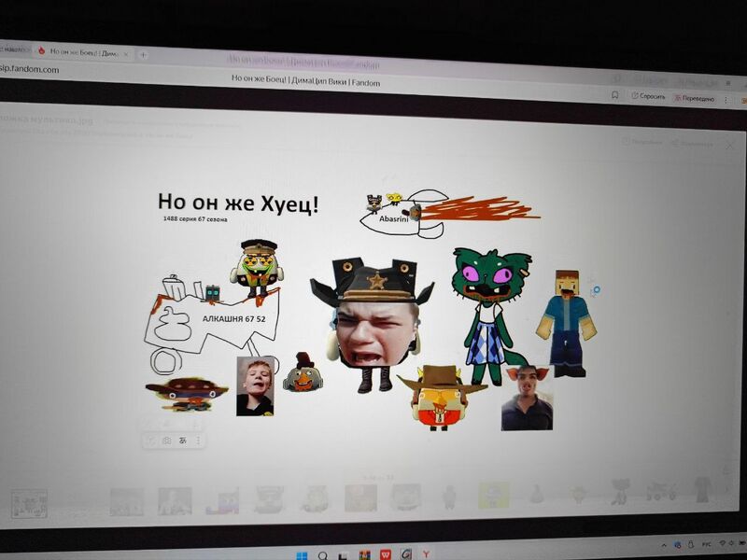Close the image lightbox viewer
Screen dimensions: 747x560
(x=729, y=145)
